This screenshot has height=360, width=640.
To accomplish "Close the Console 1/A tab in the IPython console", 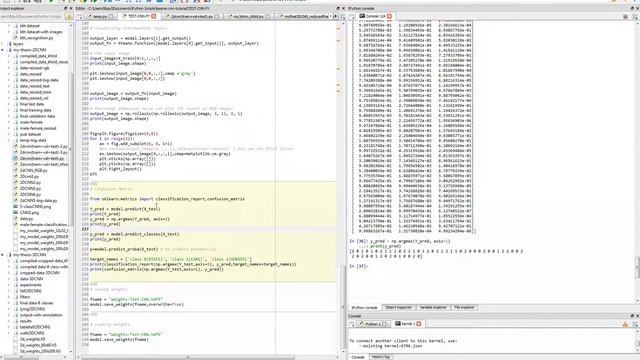I will pyautogui.click(x=389, y=16).
